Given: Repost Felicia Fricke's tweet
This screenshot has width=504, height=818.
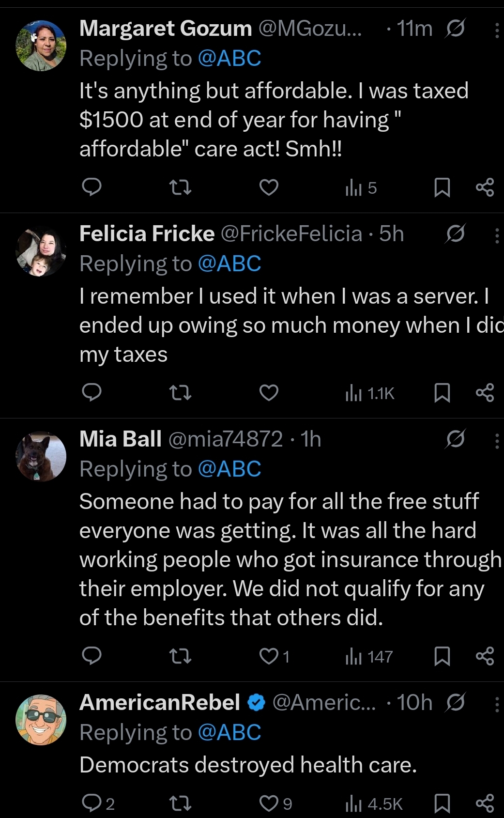Looking at the screenshot, I should click(181, 392).
